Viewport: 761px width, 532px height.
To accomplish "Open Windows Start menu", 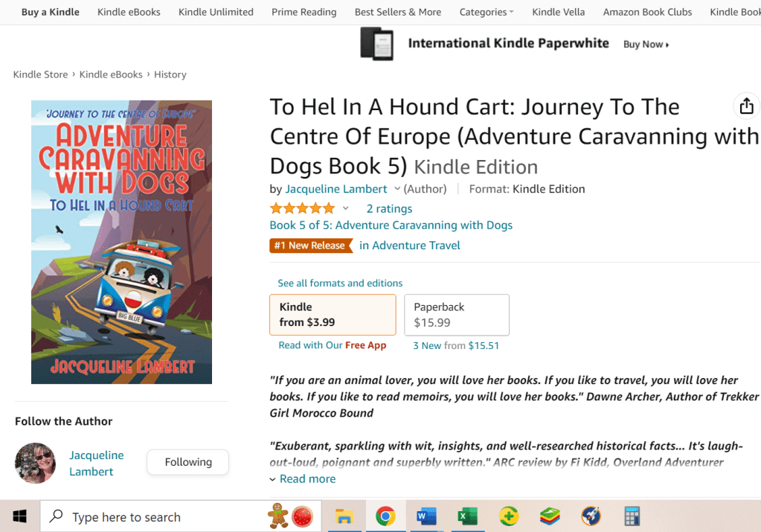I will 19,516.
